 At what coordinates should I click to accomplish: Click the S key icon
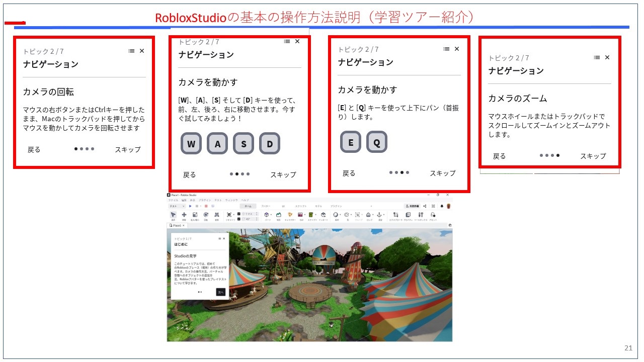pyautogui.click(x=244, y=144)
